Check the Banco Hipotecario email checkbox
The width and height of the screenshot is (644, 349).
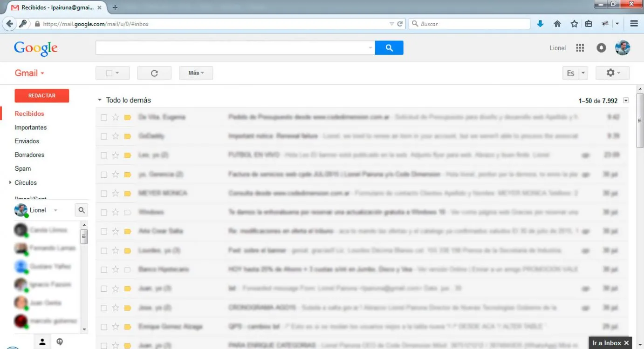(x=104, y=270)
